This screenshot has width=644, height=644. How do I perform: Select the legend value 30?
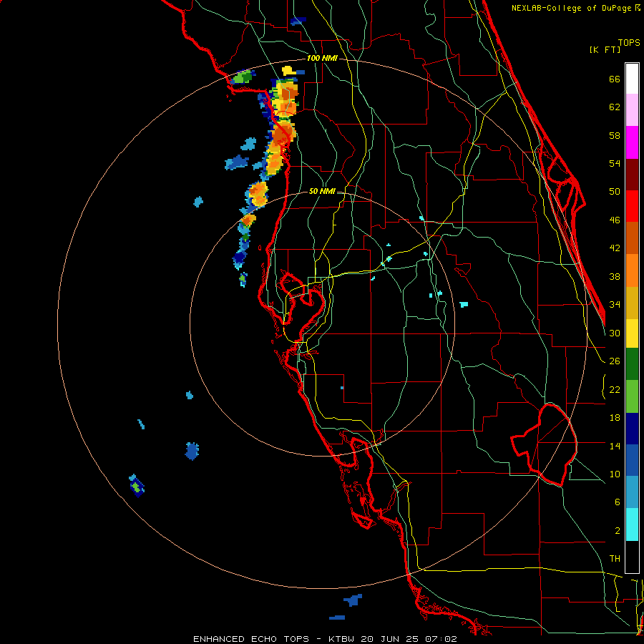[615, 333]
